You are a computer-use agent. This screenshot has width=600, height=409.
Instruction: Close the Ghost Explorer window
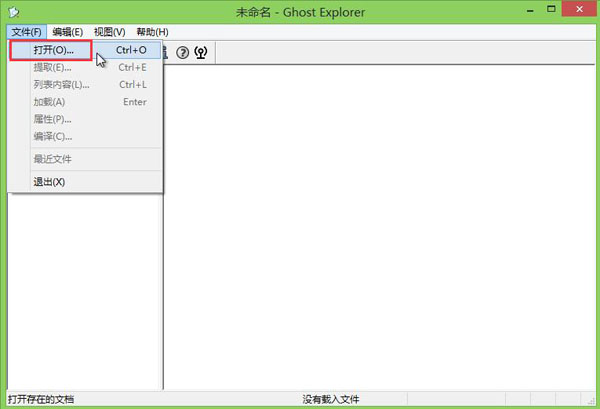(579, 9)
